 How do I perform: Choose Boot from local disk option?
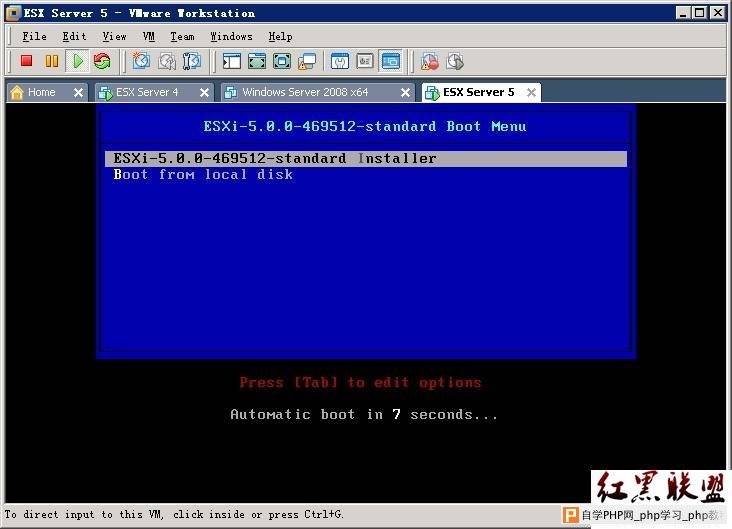pos(203,175)
